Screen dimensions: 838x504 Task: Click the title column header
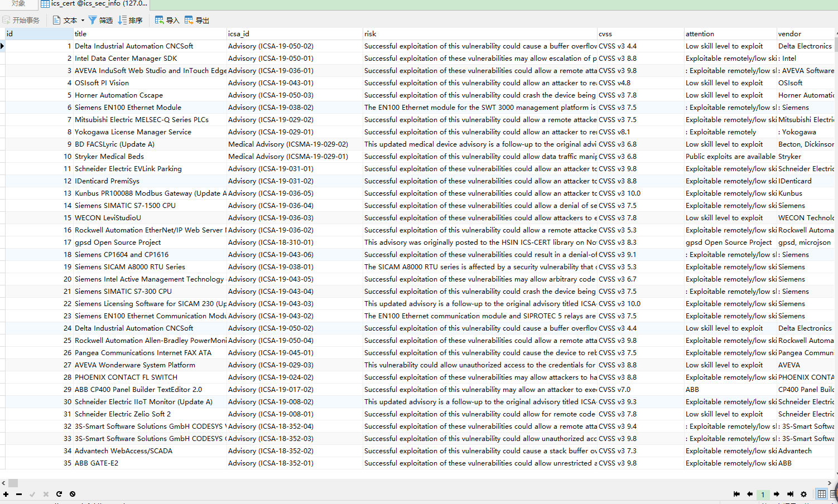click(150, 34)
